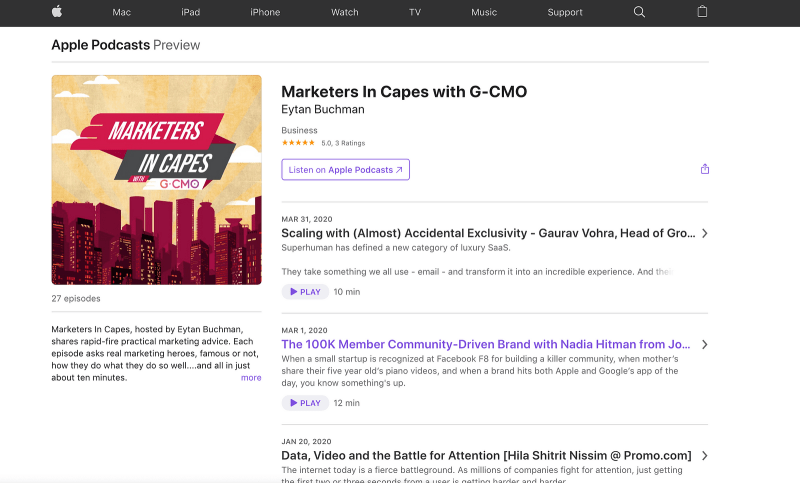
Task: Open the shopping bag icon
Action: (x=703, y=11)
